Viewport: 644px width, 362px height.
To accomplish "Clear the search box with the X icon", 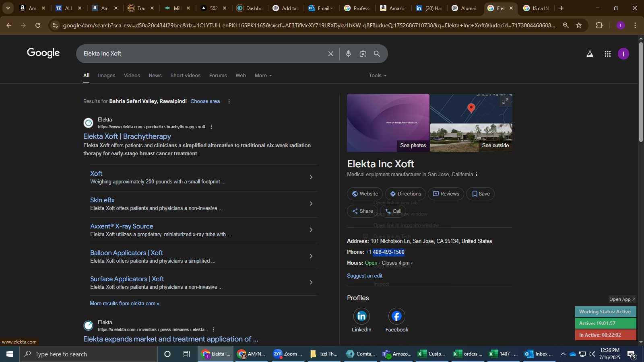I will coord(330,53).
